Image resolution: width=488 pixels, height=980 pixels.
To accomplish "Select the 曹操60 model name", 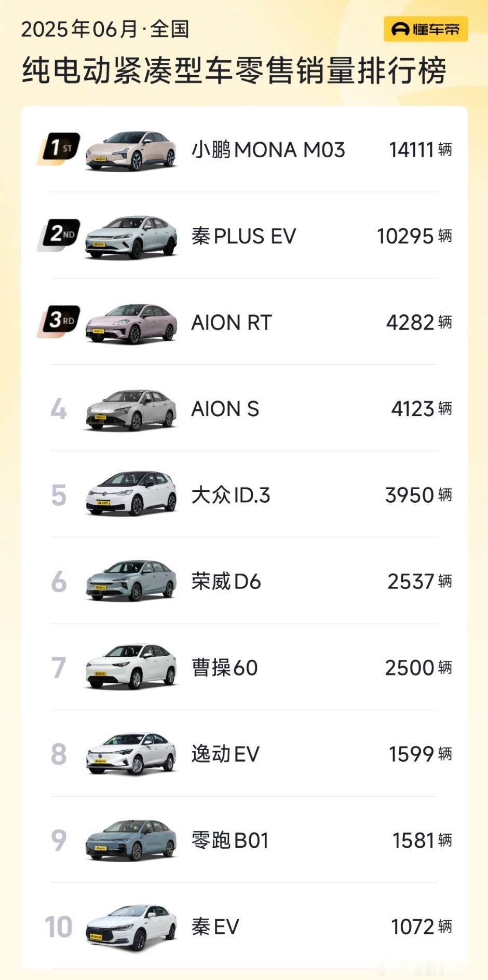I will pyautogui.click(x=224, y=667).
